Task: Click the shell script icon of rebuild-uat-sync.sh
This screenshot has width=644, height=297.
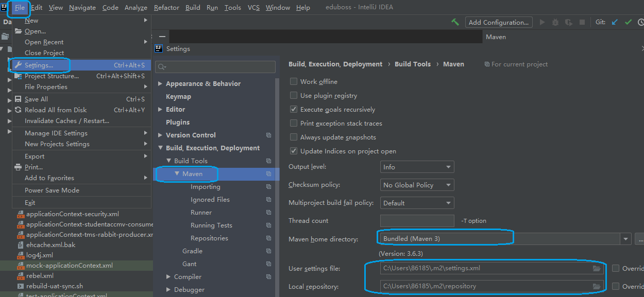Action: [x=21, y=286]
